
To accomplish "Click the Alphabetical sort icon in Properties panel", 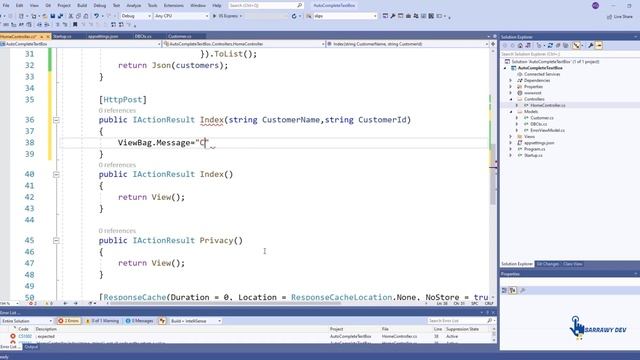I will coord(513,290).
